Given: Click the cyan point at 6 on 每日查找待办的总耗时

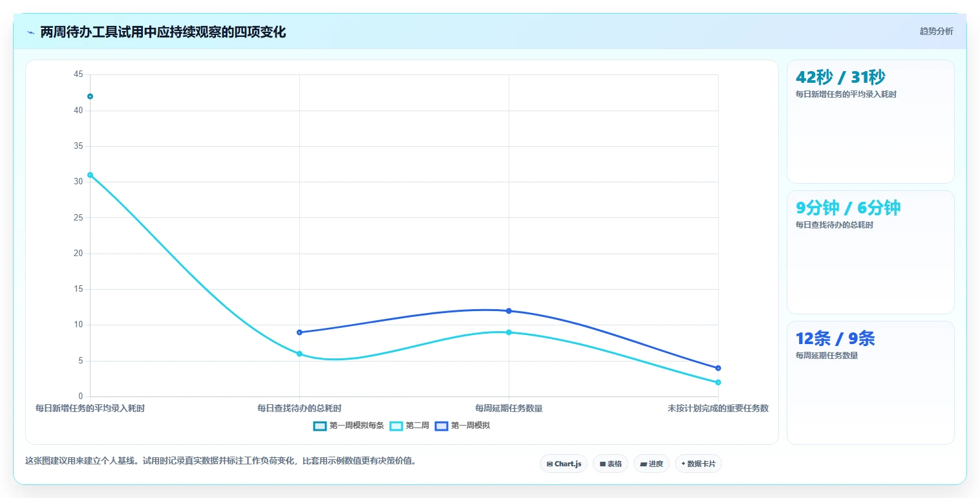Looking at the screenshot, I should pos(299,354).
